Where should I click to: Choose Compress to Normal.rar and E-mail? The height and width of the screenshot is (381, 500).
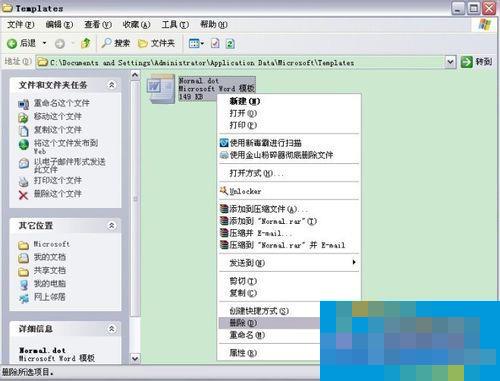click(x=289, y=245)
